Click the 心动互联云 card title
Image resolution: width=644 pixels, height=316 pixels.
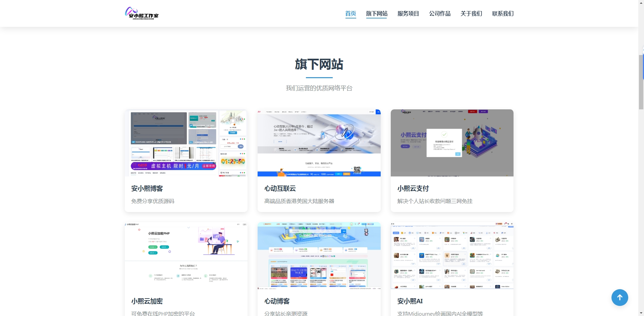click(x=280, y=189)
